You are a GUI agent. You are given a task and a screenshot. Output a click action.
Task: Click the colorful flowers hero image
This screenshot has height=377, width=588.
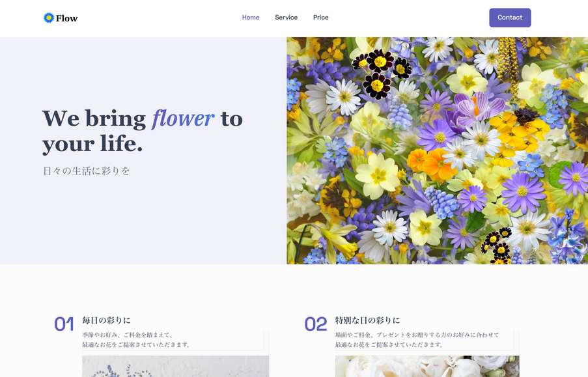click(437, 150)
